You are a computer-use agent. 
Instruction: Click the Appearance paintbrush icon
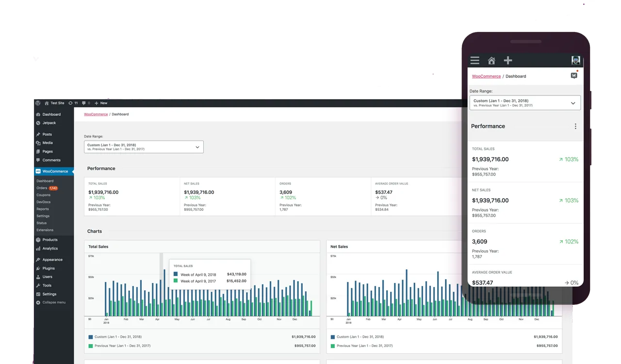click(38, 260)
